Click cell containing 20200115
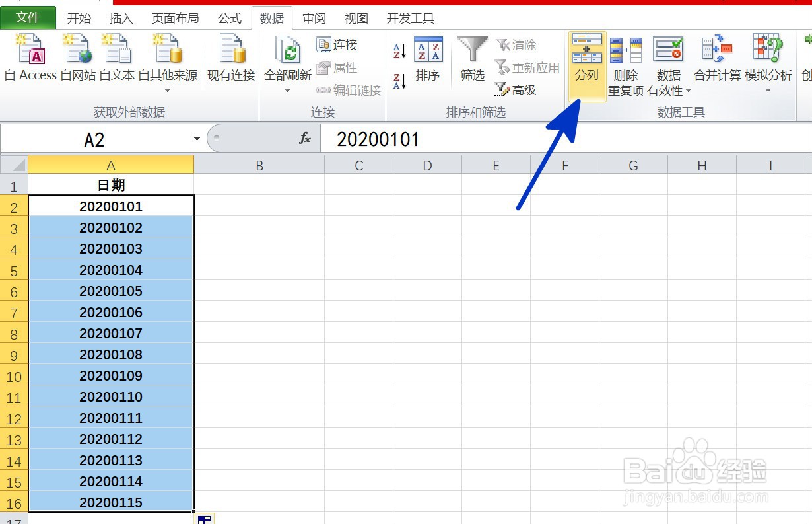Image resolution: width=812 pixels, height=524 pixels. 111,502
